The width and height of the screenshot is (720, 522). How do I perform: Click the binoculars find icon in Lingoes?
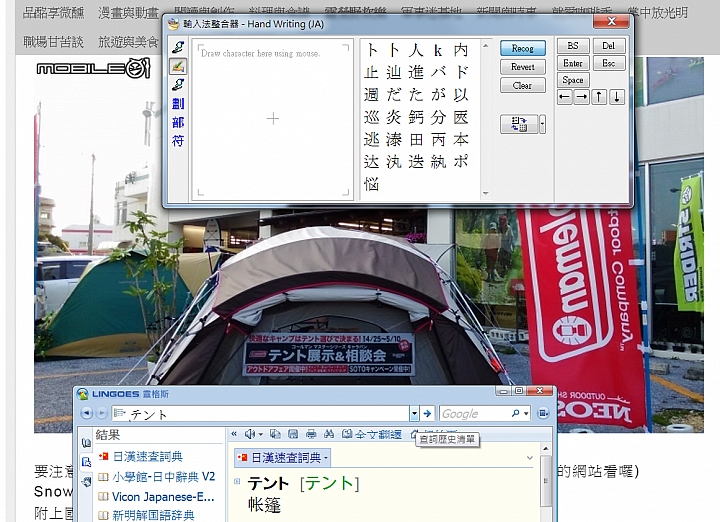pyautogui.click(x=329, y=433)
